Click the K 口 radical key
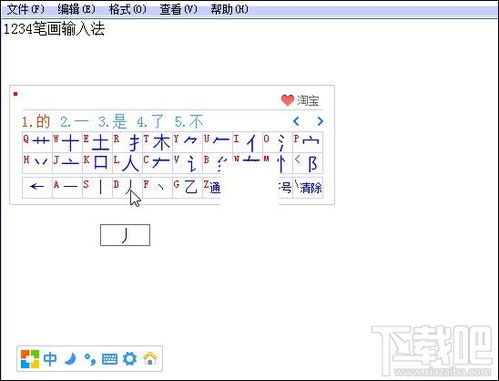 tap(97, 163)
